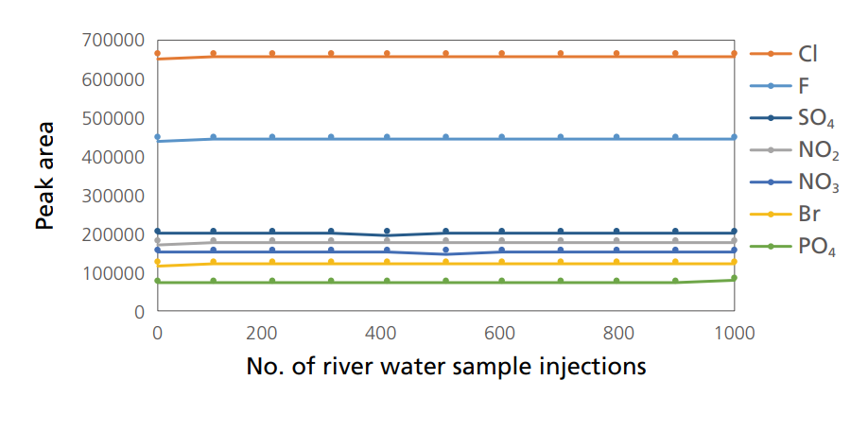Click the green PO4 legend line marker
Viewport: 868px width, 432px height.
click(x=772, y=247)
